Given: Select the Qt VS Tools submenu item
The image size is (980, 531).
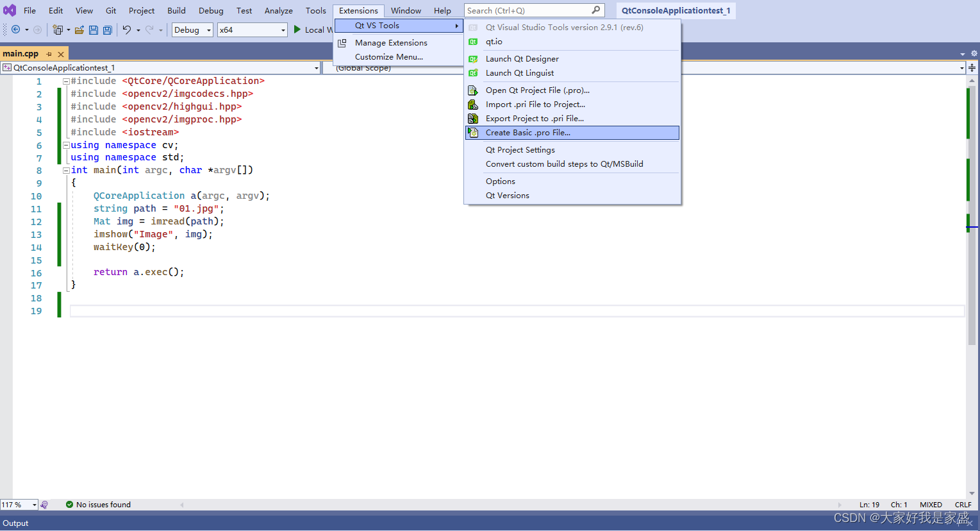Looking at the screenshot, I should click(x=399, y=26).
